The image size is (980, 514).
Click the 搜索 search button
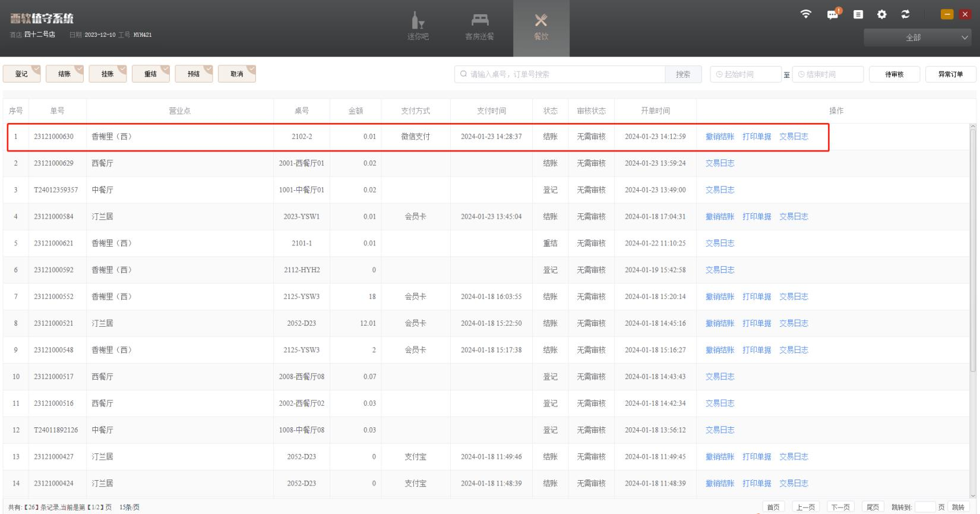(683, 74)
